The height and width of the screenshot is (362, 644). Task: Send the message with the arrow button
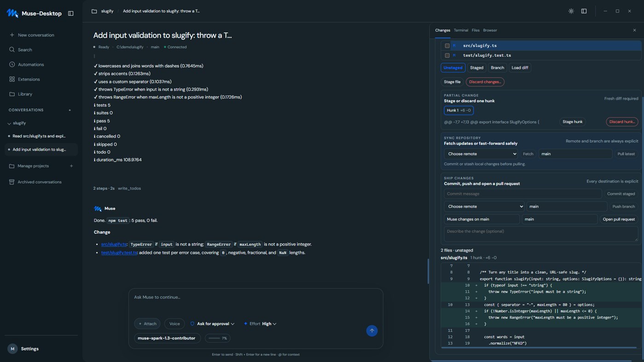372,331
